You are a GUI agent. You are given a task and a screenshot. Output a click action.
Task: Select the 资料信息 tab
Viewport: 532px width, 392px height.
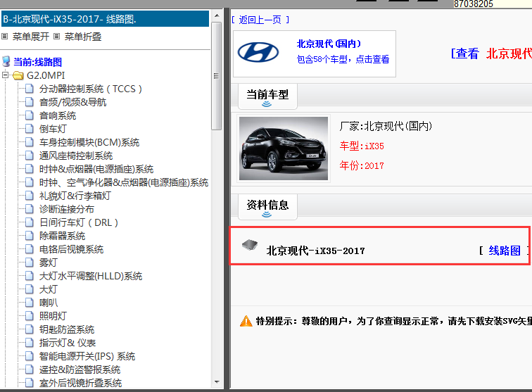tap(267, 207)
